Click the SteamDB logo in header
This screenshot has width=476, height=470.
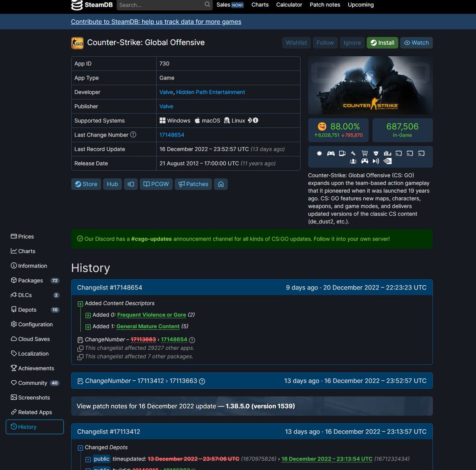point(92,5)
